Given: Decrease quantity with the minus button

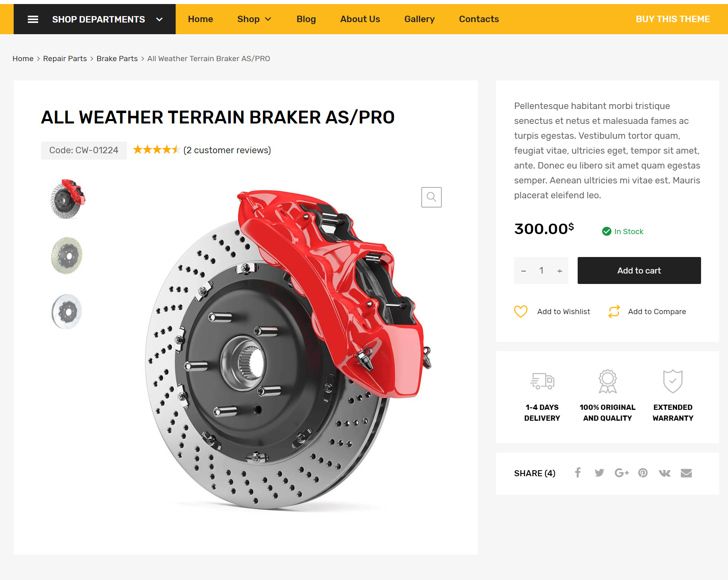Looking at the screenshot, I should point(523,271).
